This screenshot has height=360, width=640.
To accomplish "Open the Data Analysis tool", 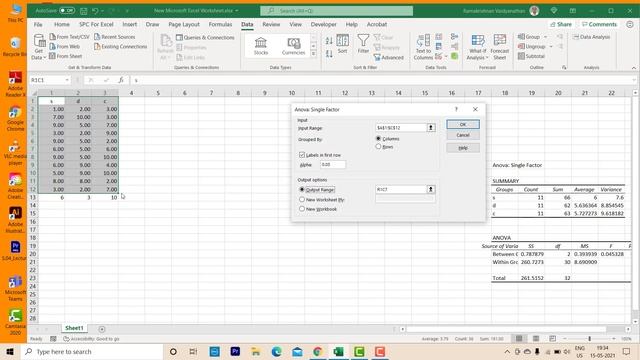I will [x=591, y=37].
